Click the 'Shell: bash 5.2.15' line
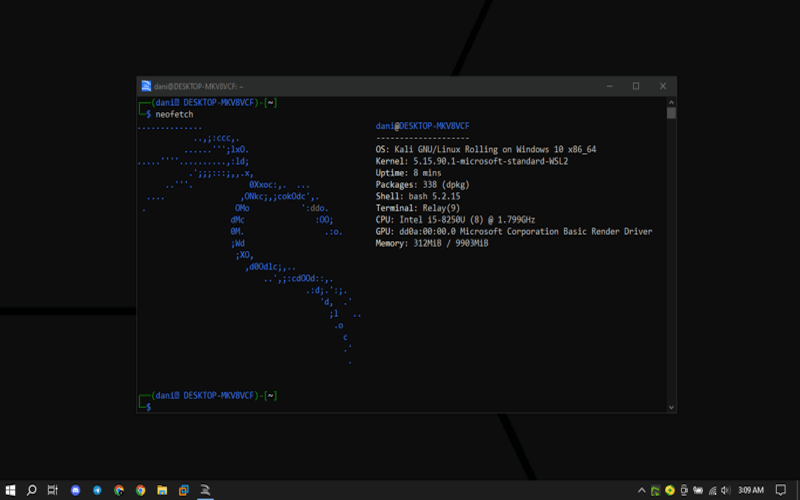800x500 pixels. click(x=418, y=196)
